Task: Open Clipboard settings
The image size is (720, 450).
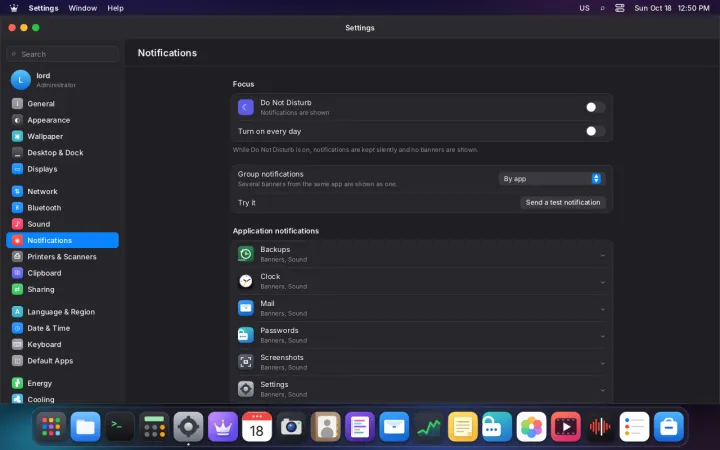Action: coord(62,273)
